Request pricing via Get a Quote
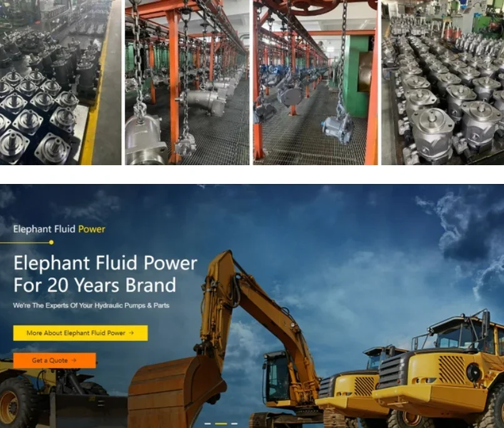The height and width of the screenshot is (428, 504). [54, 360]
